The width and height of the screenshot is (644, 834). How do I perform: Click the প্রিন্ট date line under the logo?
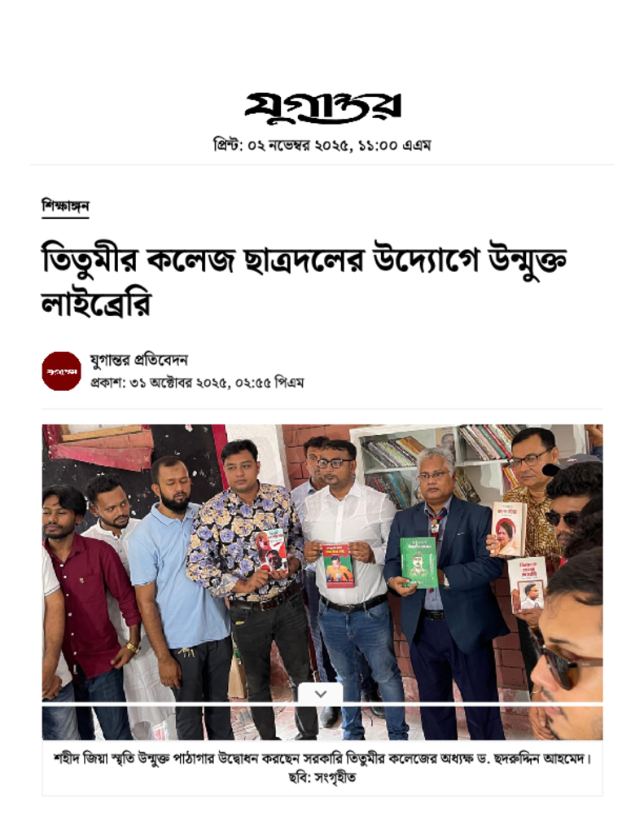coord(322,145)
